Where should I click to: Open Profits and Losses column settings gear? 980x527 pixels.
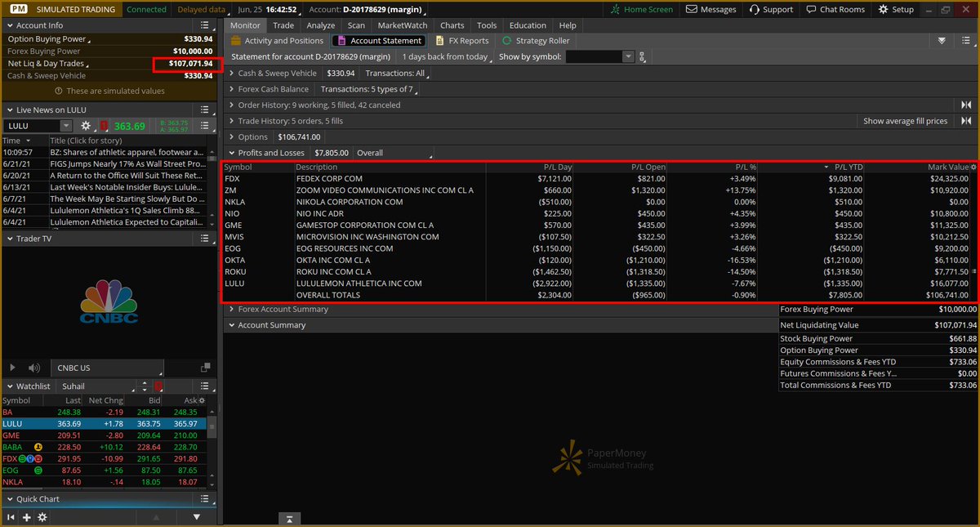[x=973, y=167]
